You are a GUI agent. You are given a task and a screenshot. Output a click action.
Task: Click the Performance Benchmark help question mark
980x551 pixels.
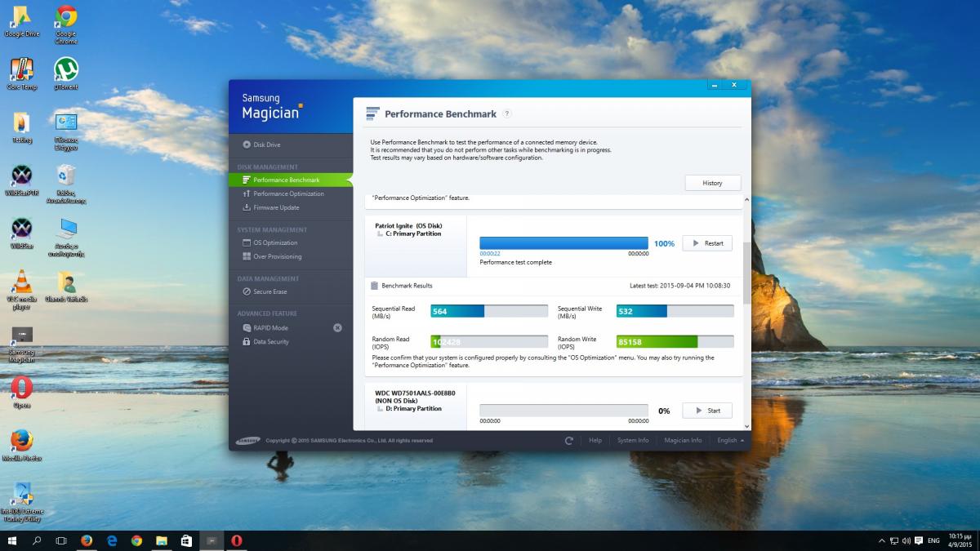click(x=507, y=113)
